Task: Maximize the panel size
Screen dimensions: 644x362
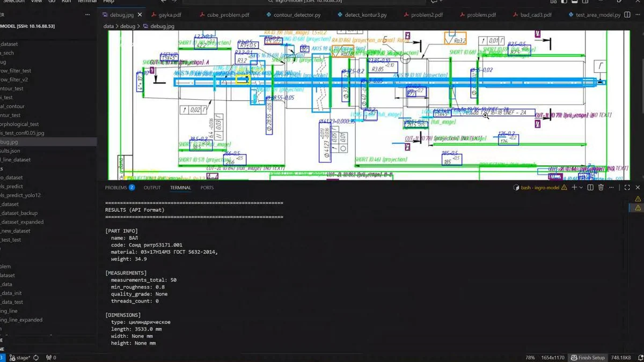Action: pyautogui.click(x=627, y=188)
